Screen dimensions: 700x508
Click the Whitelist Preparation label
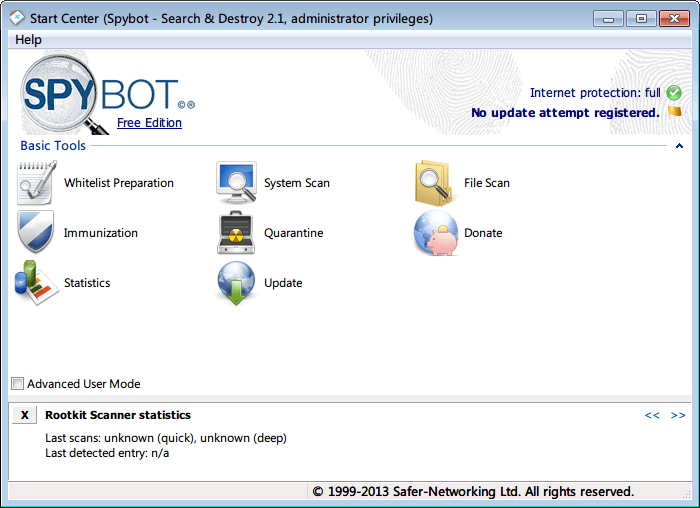point(119,183)
